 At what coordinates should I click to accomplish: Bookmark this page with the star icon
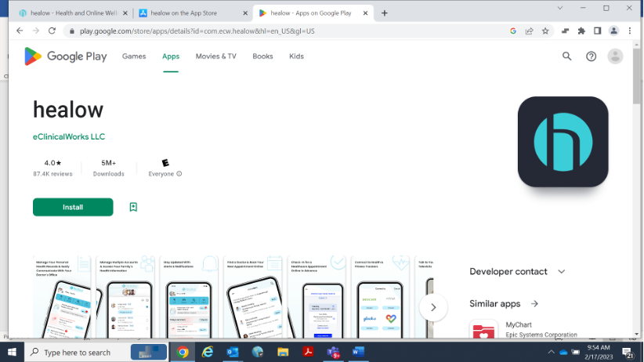click(x=545, y=31)
